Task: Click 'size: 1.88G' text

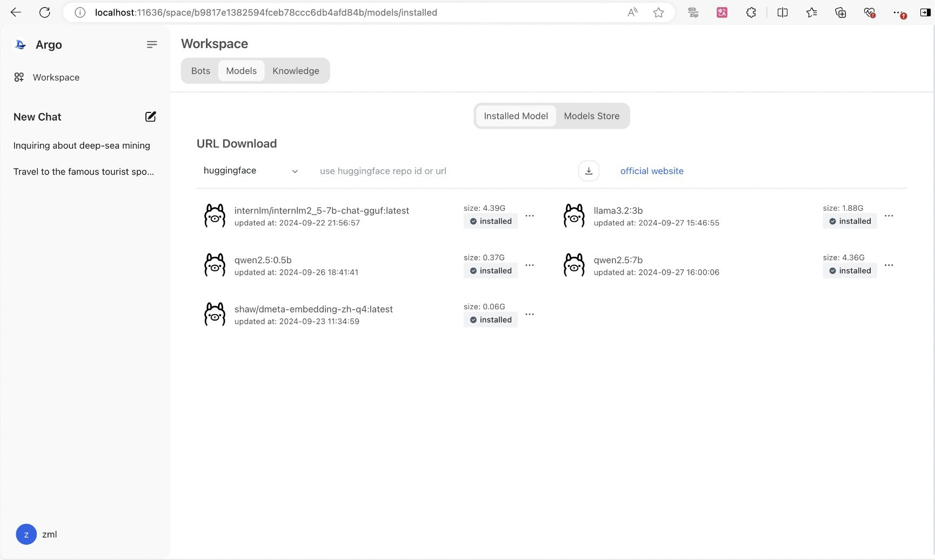Action: click(843, 208)
